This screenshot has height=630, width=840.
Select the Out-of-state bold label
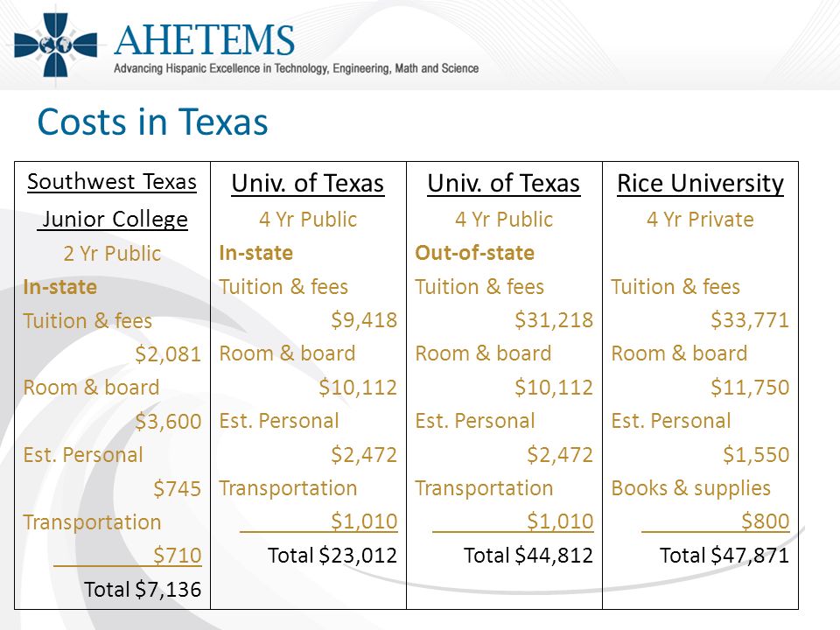(x=474, y=253)
